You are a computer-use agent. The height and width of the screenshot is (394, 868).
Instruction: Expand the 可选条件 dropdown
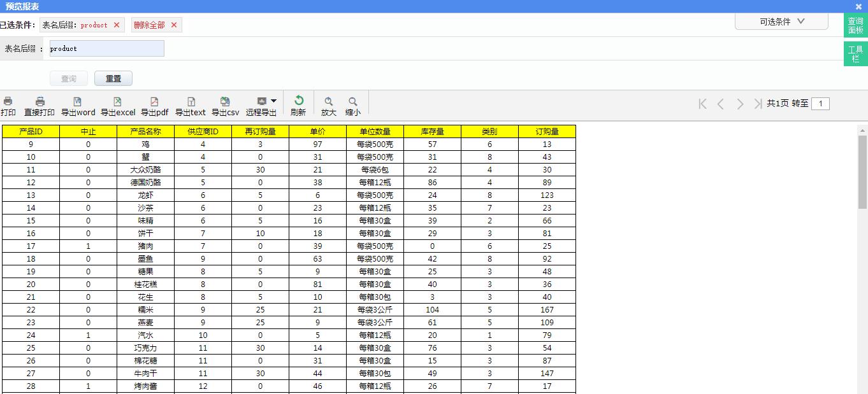point(781,22)
